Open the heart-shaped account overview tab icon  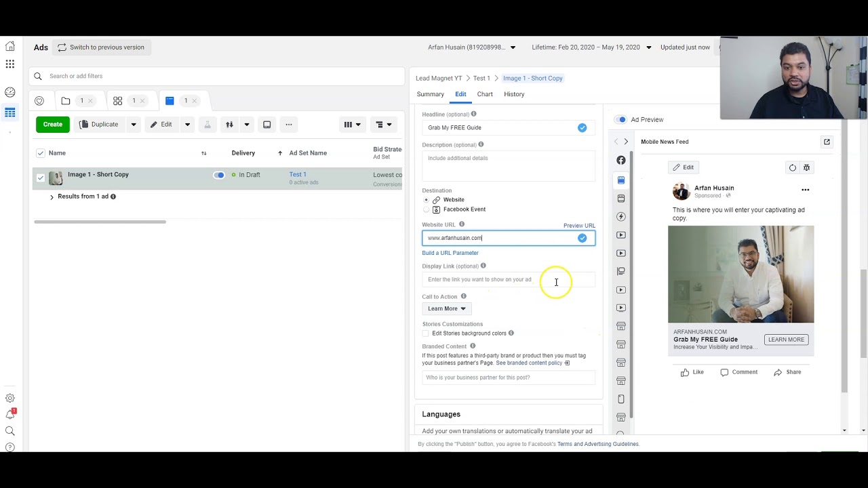pos(39,101)
